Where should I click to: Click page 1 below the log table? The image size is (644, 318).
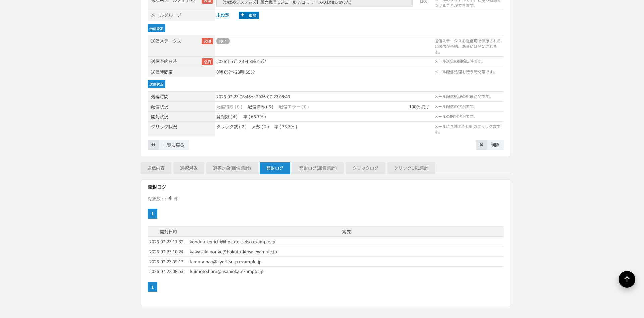pyautogui.click(x=152, y=287)
